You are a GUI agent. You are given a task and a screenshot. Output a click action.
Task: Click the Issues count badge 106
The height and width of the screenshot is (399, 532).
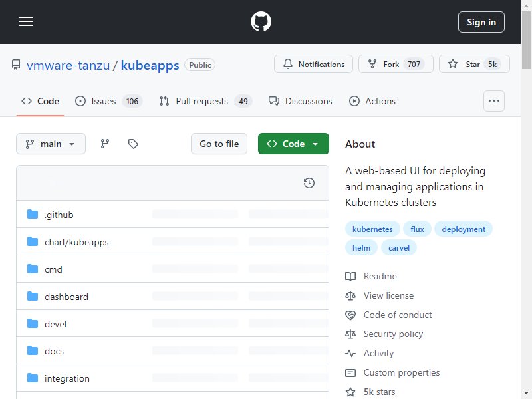(x=132, y=102)
